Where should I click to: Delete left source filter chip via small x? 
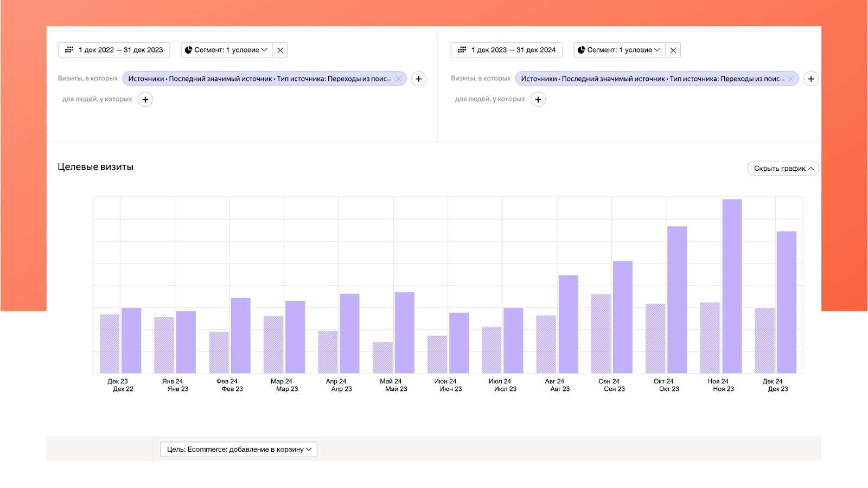pos(399,79)
